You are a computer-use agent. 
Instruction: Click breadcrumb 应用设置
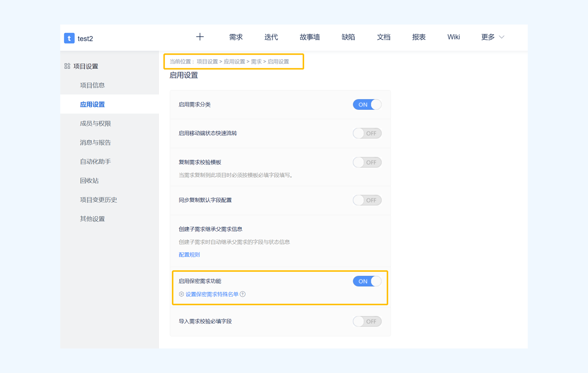(x=234, y=62)
